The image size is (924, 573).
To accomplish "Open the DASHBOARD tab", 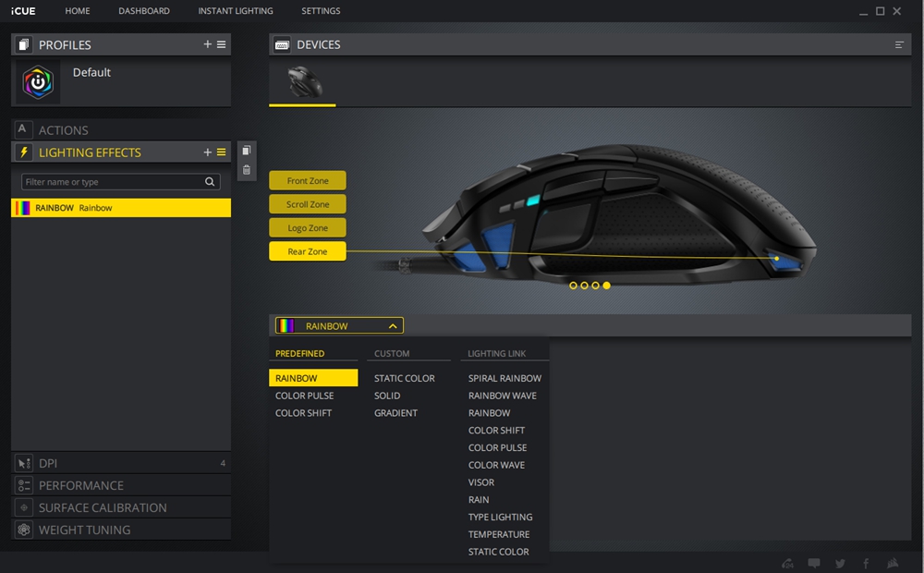I will tap(144, 10).
